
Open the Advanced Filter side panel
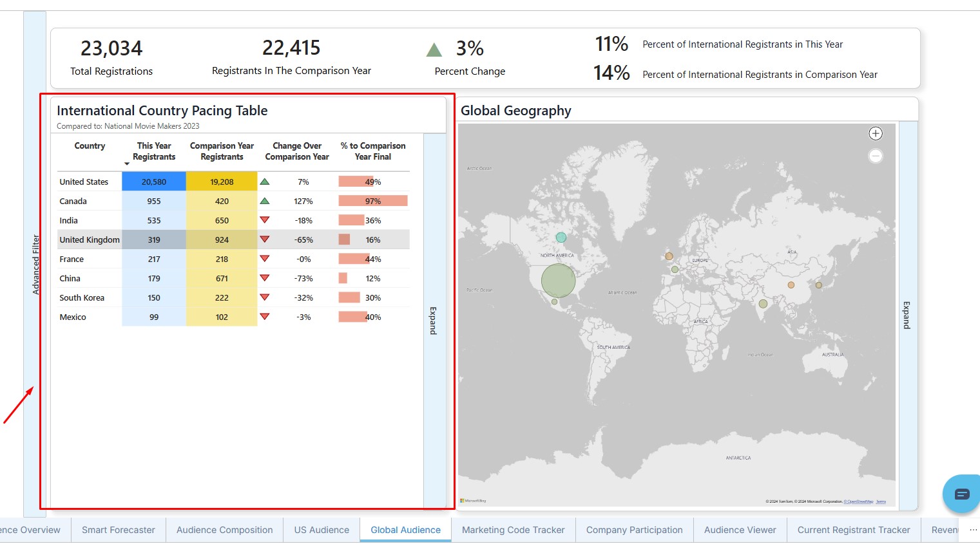[x=35, y=264]
